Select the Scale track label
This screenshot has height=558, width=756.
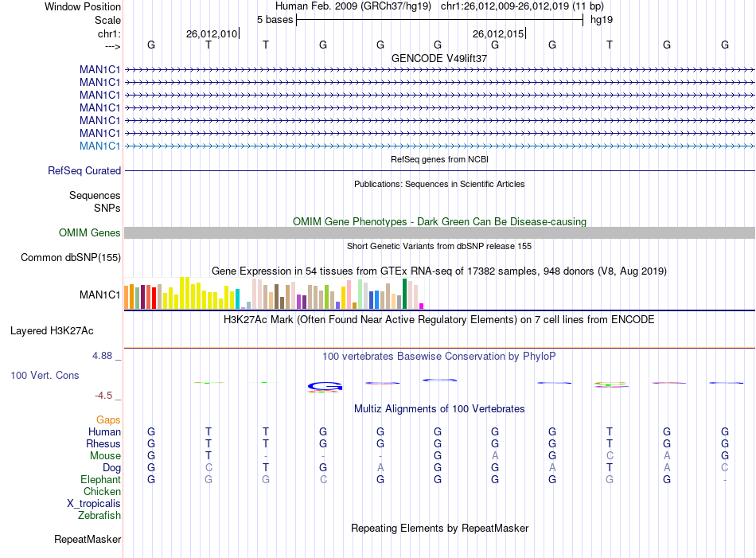107,20
